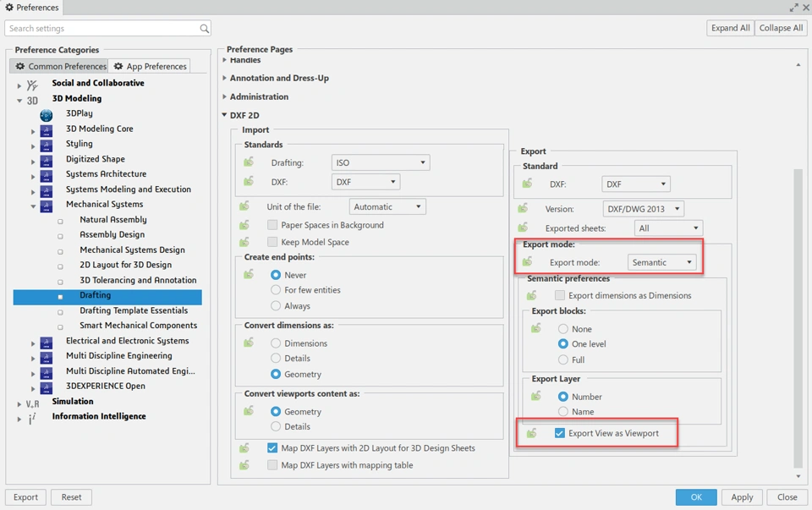812x510 pixels.
Task: Click in the Search settings field
Action: point(101,29)
